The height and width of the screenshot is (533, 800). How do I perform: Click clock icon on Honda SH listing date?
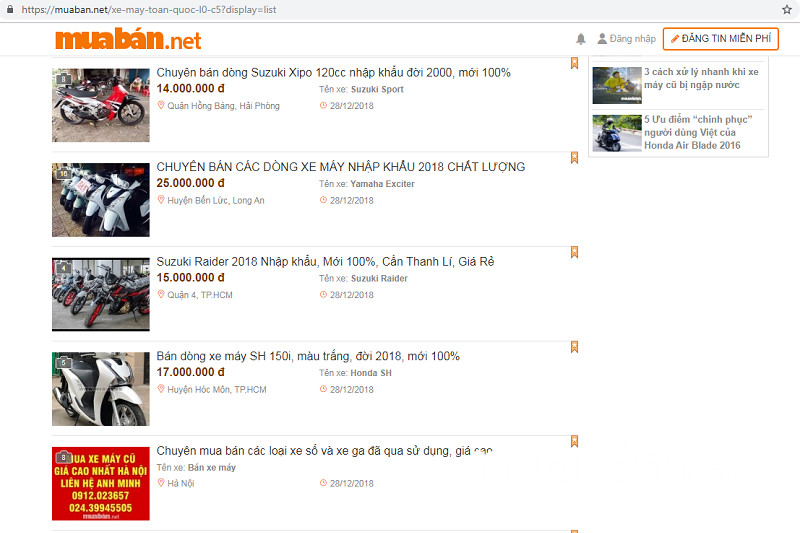click(x=323, y=389)
